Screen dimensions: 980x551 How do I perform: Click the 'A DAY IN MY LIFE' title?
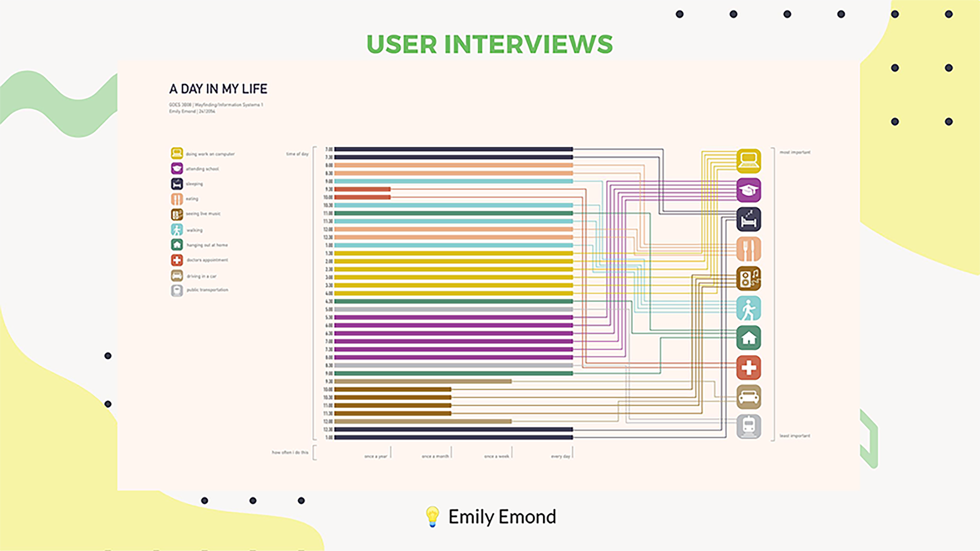point(218,89)
